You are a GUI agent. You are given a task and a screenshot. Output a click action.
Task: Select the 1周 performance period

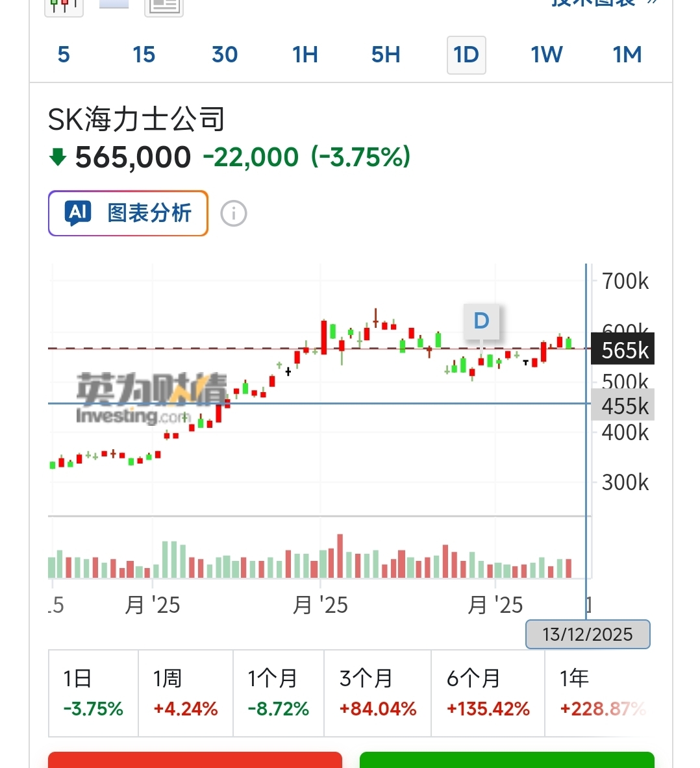[x=186, y=693]
